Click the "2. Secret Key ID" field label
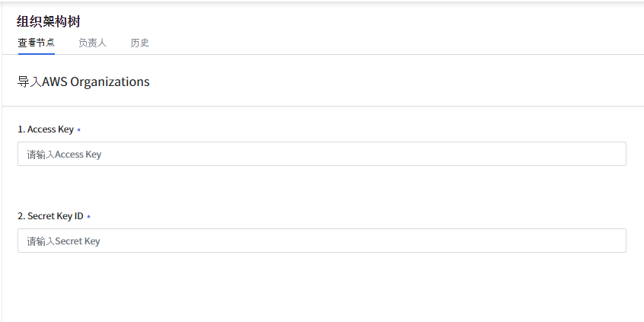The width and height of the screenshot is (644, 322). pyautogui.click(x=50, y=216)
